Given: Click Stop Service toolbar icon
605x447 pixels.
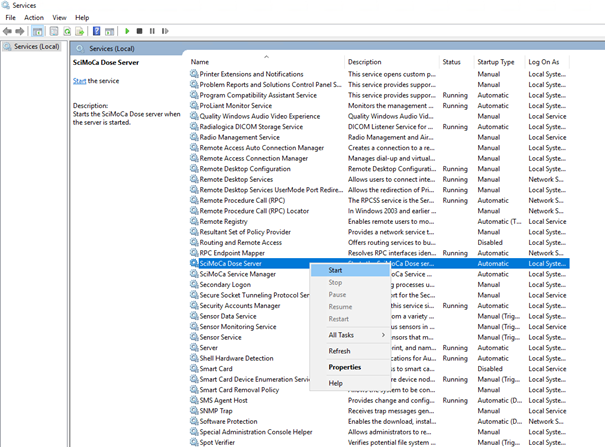Looking at the screenshot, I should coord(140,31).
